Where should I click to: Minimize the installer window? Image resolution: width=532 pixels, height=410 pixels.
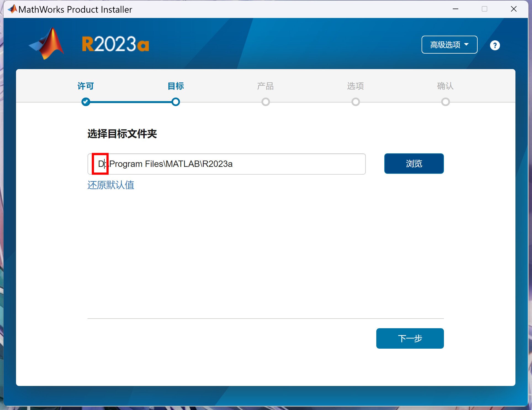455,9
